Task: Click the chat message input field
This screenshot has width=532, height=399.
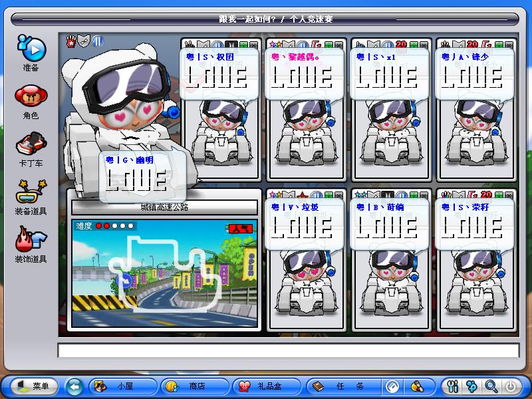Action: coord(288,350)
